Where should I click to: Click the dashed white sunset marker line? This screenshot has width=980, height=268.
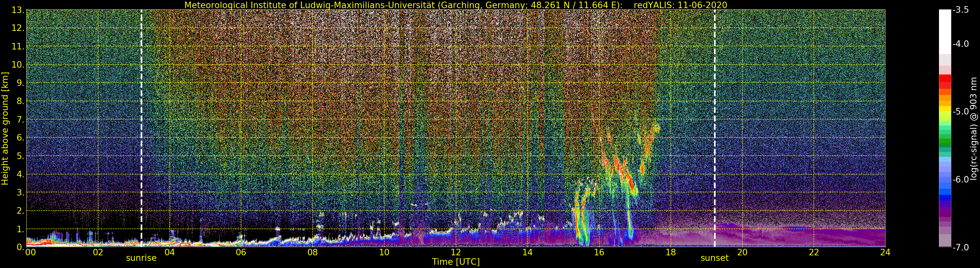click(715, 128)
